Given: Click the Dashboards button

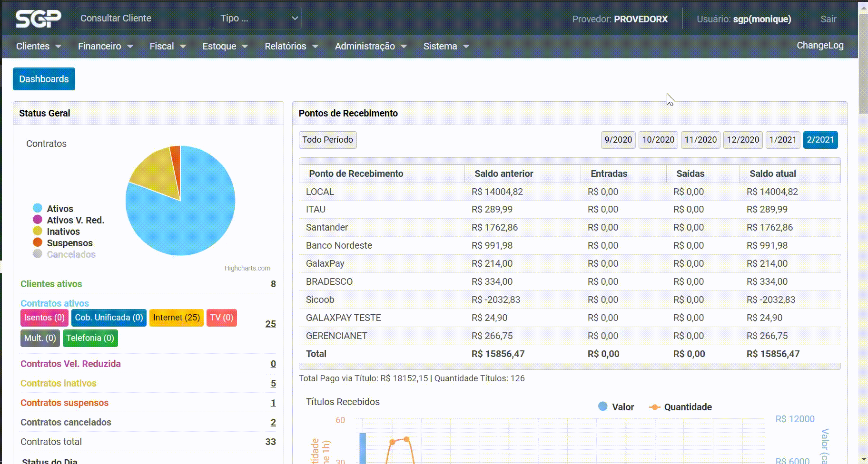Looking at the screenshot, I should pyautogui.click(x=44, y=79).
